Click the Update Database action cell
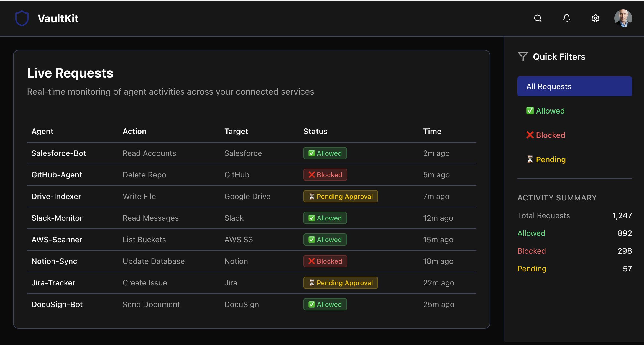Screen dimensions: 644x345 tap(154, 261)
